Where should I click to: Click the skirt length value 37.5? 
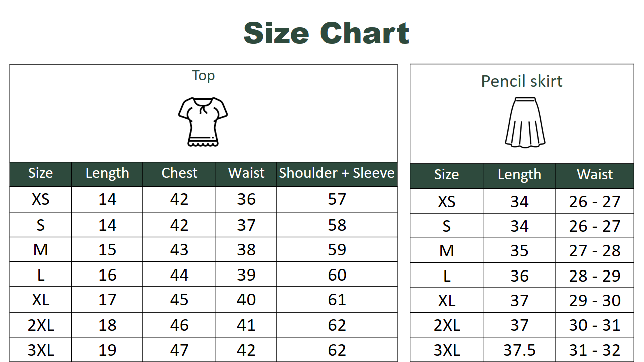[519, 350]
